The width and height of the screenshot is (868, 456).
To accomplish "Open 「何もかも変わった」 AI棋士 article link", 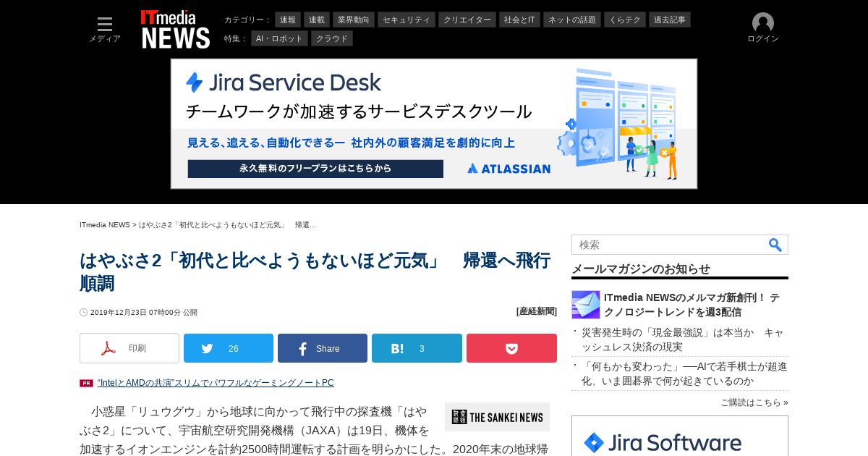I will (x=684, y=373).
